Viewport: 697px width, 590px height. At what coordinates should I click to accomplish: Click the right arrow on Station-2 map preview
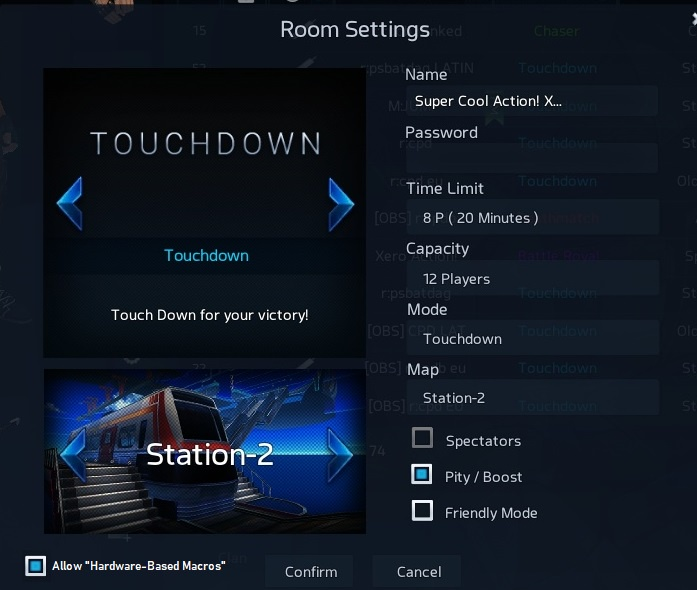(x=340, y=455)
